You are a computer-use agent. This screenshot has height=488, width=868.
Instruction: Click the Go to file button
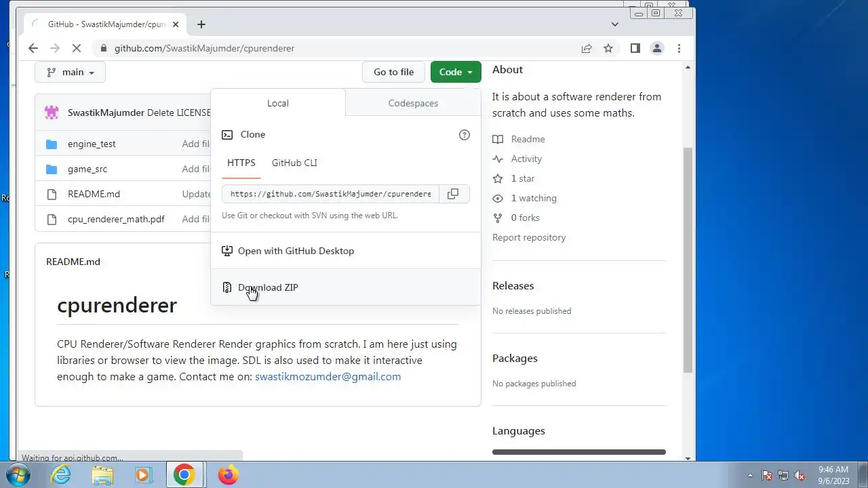(393, 72)
